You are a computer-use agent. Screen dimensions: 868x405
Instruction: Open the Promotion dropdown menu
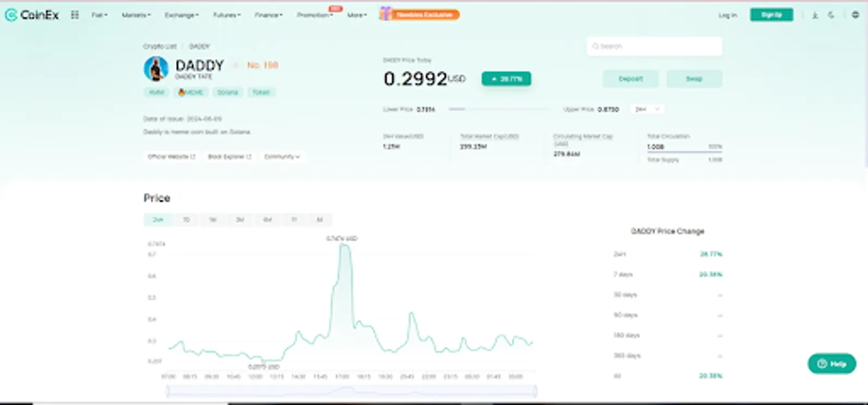pos(315,15)
